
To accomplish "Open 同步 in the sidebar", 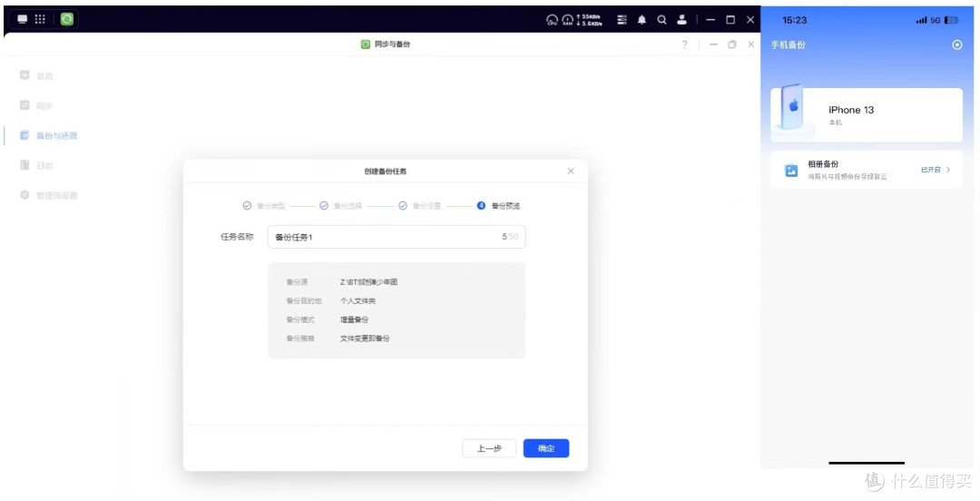I will pos(37,105).
